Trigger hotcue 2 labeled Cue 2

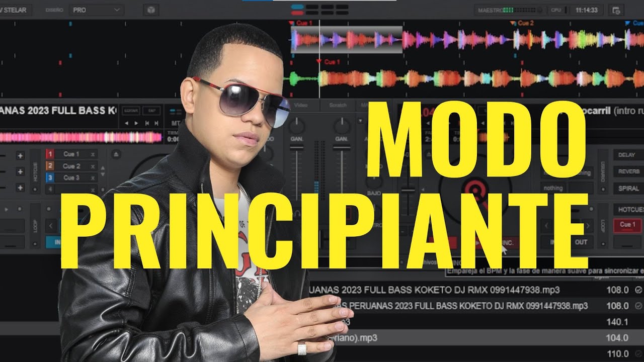pyautogui.click(x=71, y=166)
